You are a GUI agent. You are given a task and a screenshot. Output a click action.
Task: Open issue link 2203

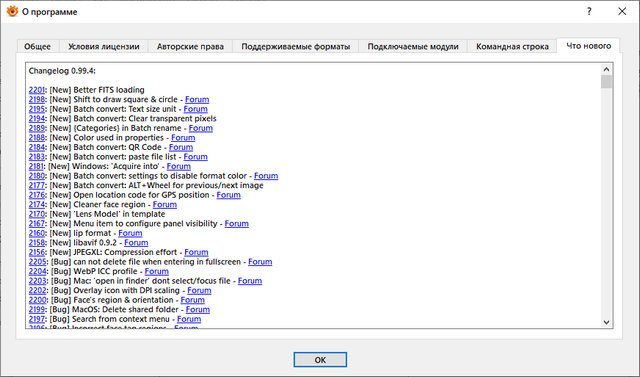[x=38, y=281]
